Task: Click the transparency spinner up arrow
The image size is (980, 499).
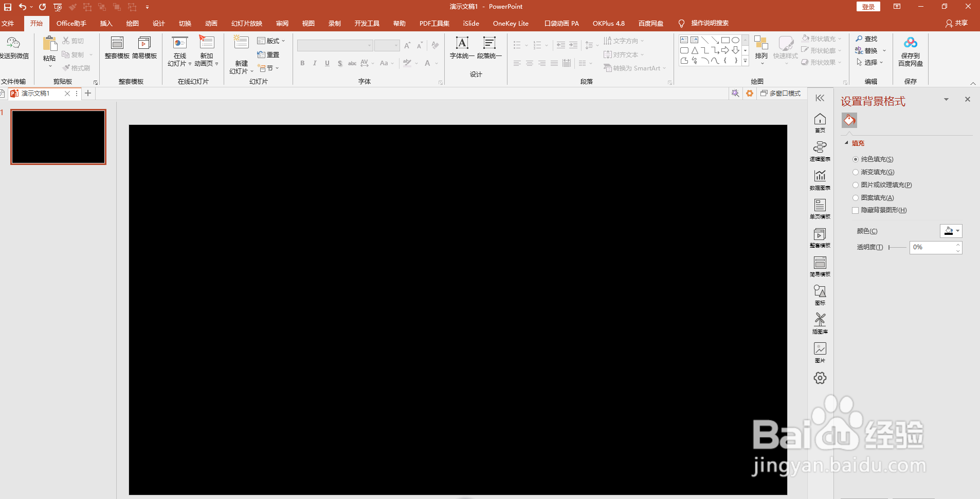Action: [x=958, y=245]
